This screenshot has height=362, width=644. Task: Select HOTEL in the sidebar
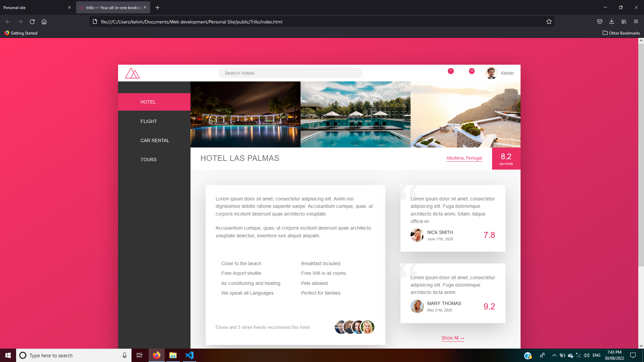[148, 102]
